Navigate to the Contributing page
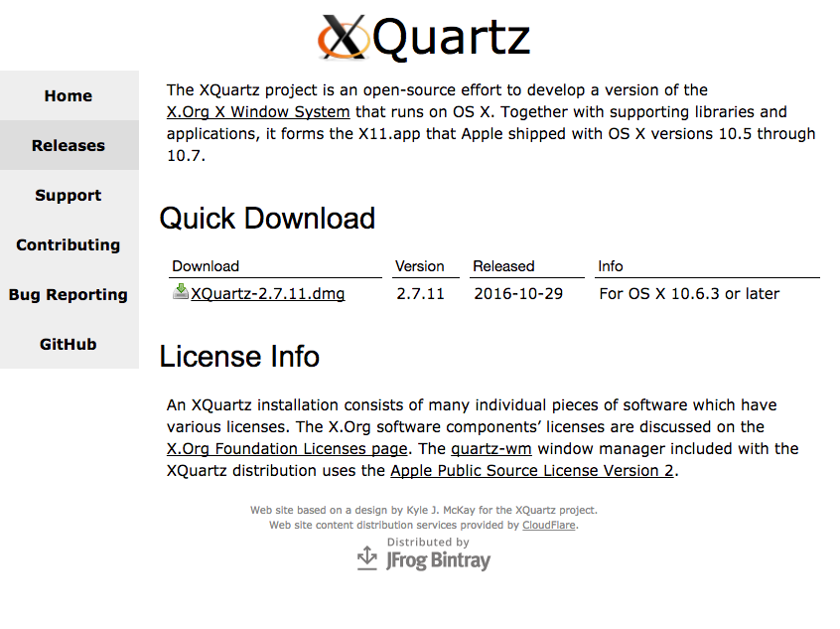 [x=69, y=245]
